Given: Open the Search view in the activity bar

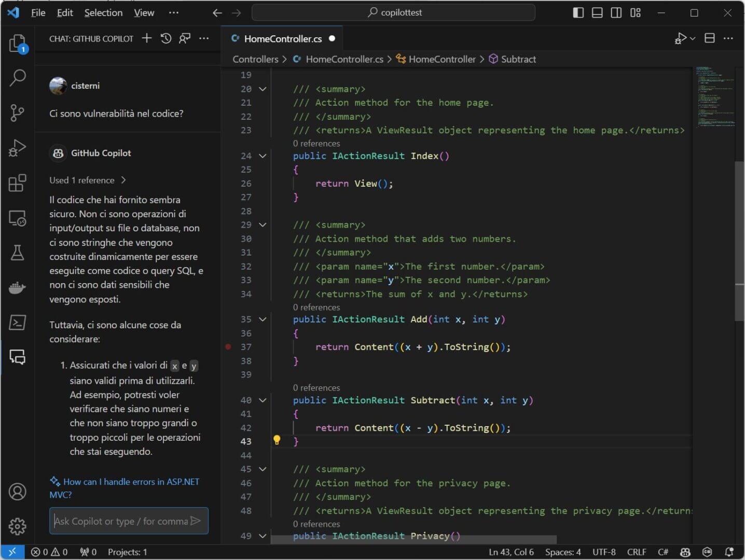Looking at the screenshot, I should pyautogui.click(x=17, y=78).
